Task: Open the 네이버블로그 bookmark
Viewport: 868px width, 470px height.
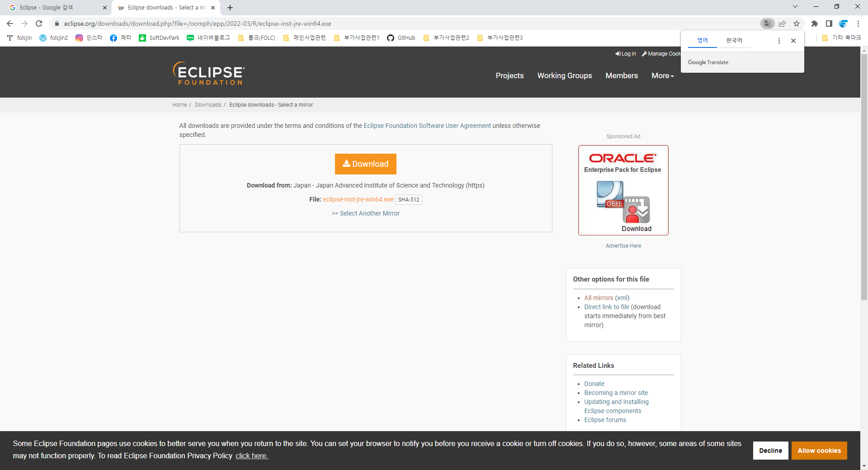Action: pyautogui.click(x=208, y=38)
